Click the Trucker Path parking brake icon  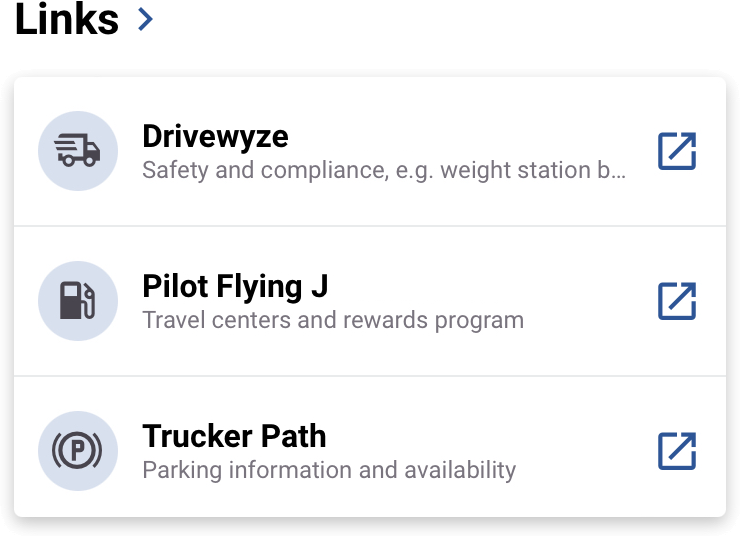coord(78,451)
